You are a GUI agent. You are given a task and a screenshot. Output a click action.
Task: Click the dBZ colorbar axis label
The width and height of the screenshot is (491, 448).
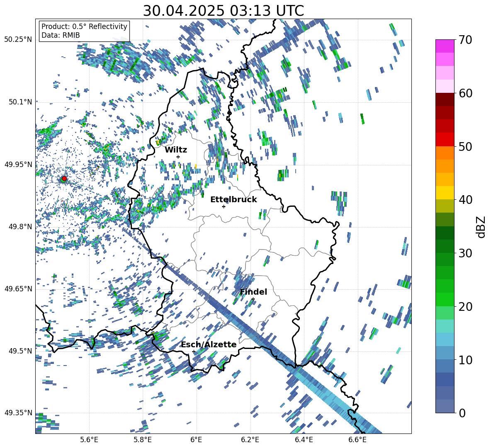[x=481, y=227]
